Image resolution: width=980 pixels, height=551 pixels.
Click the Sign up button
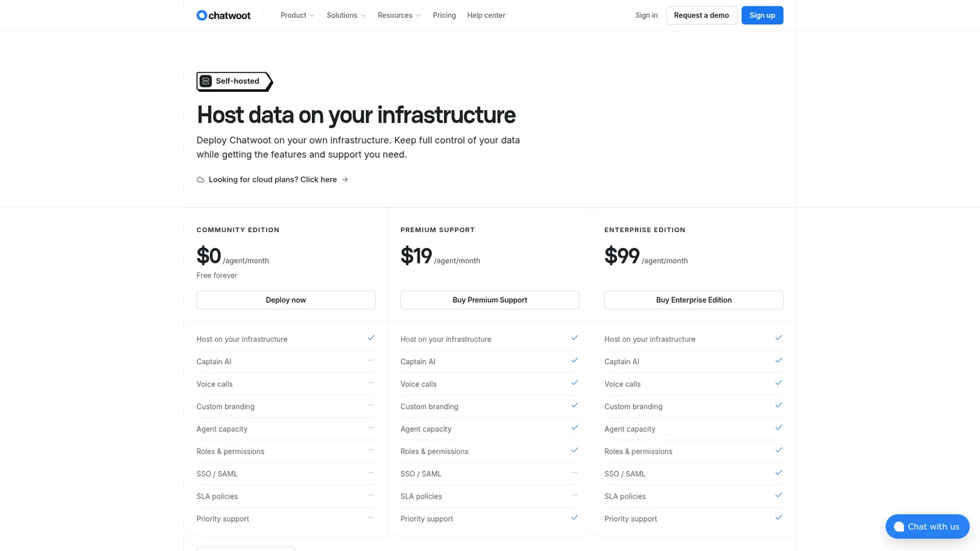pos(762,15)
